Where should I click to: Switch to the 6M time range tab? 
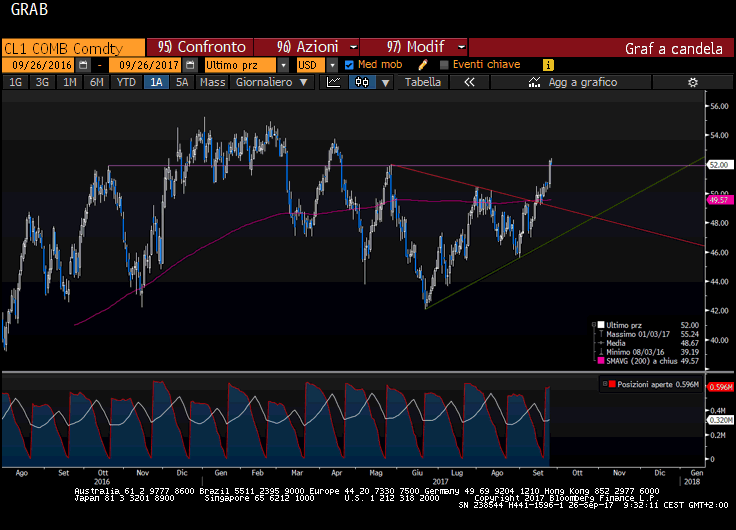click(x=96, y=82)
